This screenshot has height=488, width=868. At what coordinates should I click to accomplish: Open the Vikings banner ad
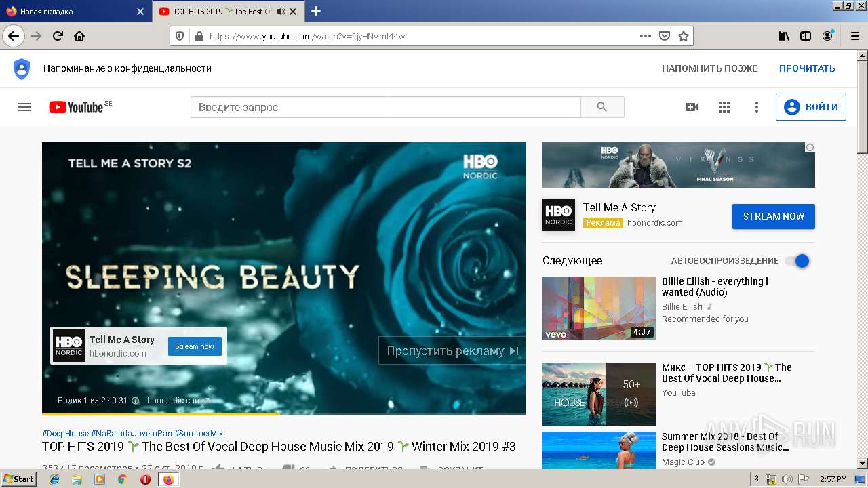pyautogui.click(x=678, y=165)
